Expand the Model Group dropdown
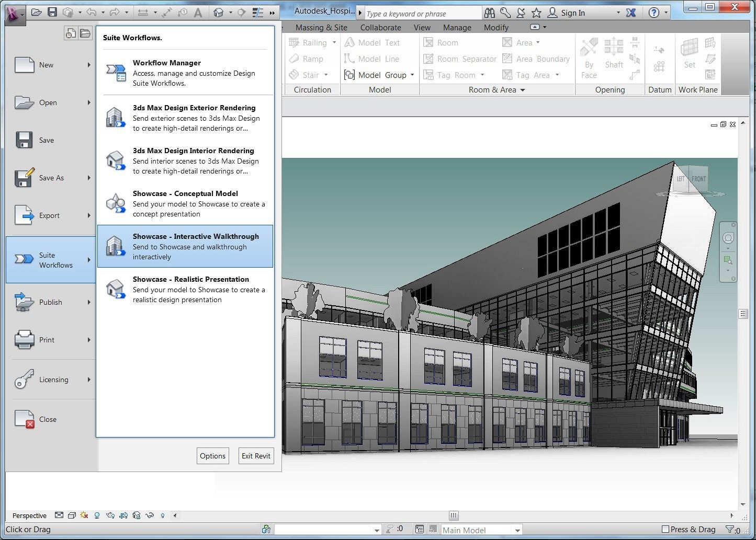Viewport: 756px width, 540px height. click(413, 75)
